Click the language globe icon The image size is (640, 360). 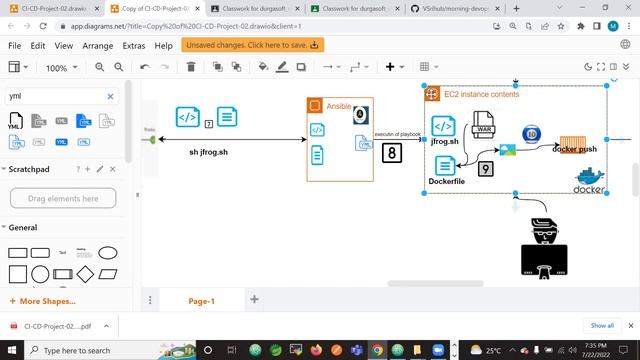coord(625,44)
